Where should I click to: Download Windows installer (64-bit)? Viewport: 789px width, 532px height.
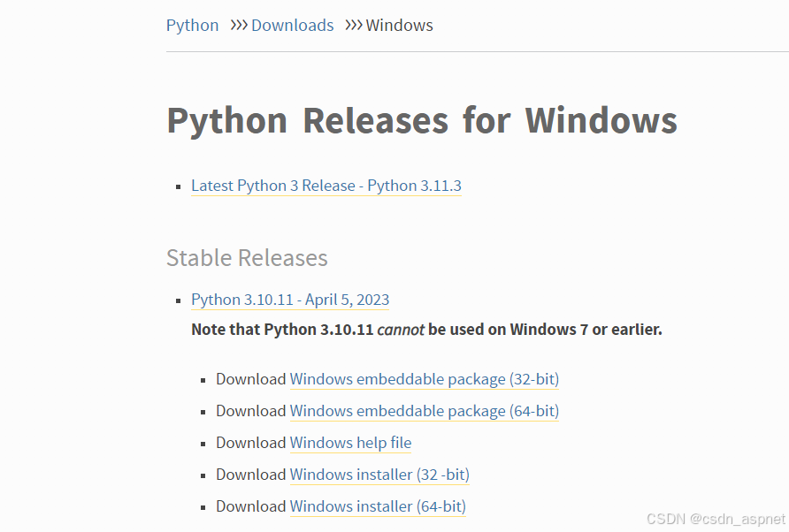pos(378,506)
